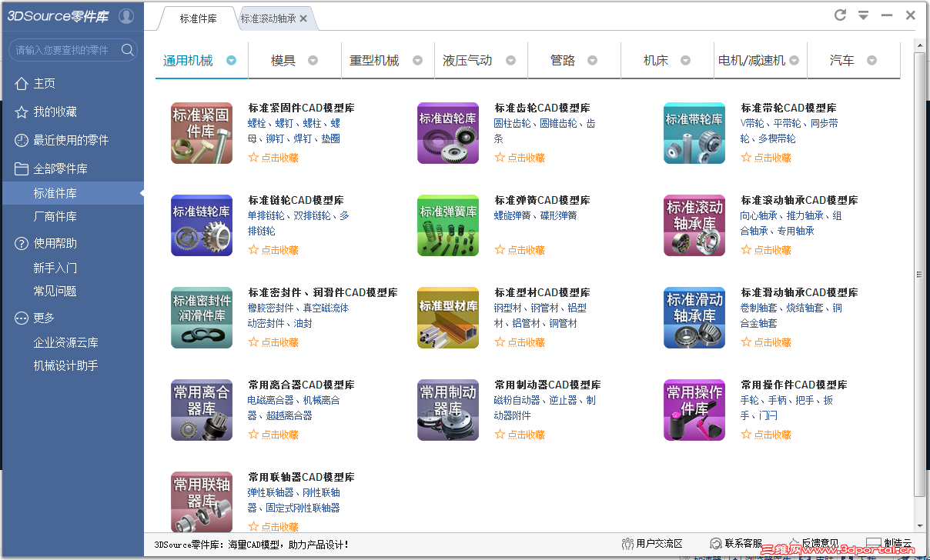This screenshot has height=560, width=930.
Task: Expand 电机/减速机 category dropdown arrow
Action: click(794, 61)
